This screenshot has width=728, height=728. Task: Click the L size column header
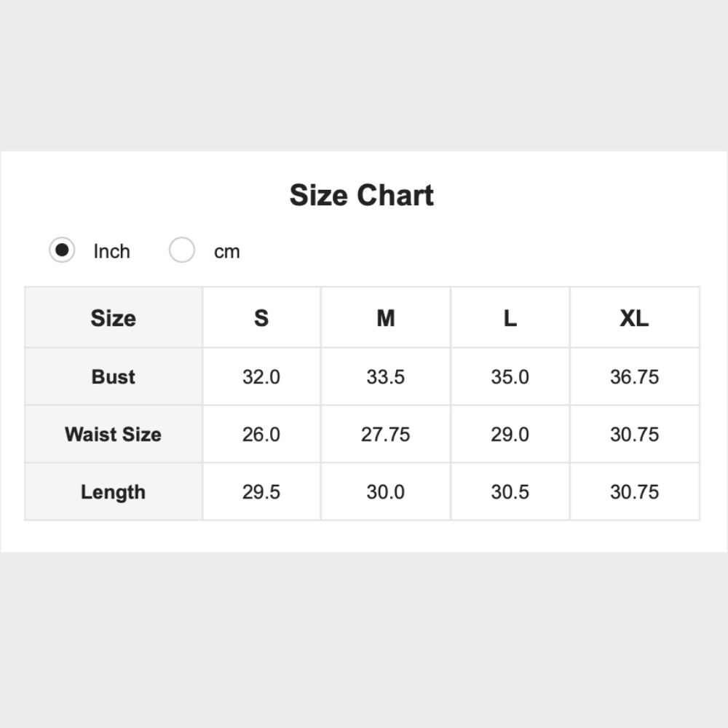click(510, 318)
